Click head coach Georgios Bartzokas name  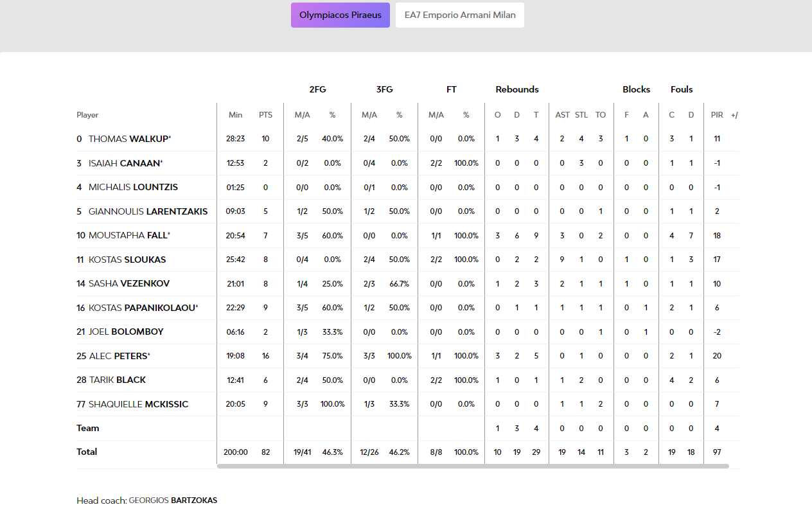(173, 501)
